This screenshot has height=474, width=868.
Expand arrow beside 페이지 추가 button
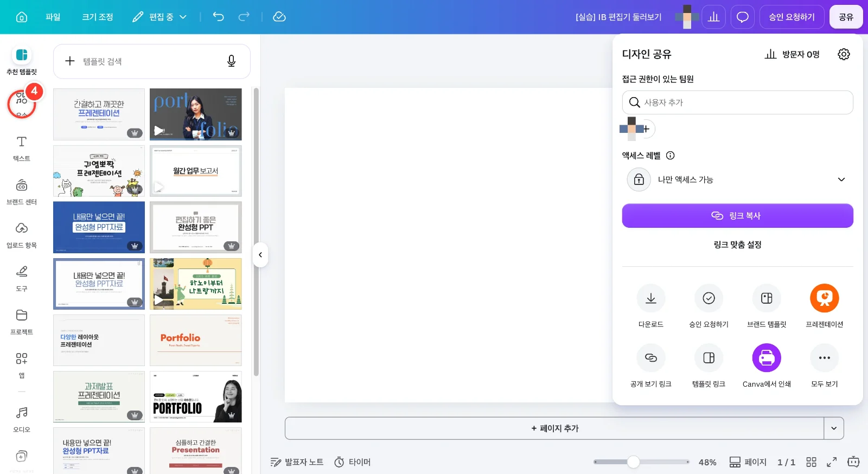pos(834,428)
